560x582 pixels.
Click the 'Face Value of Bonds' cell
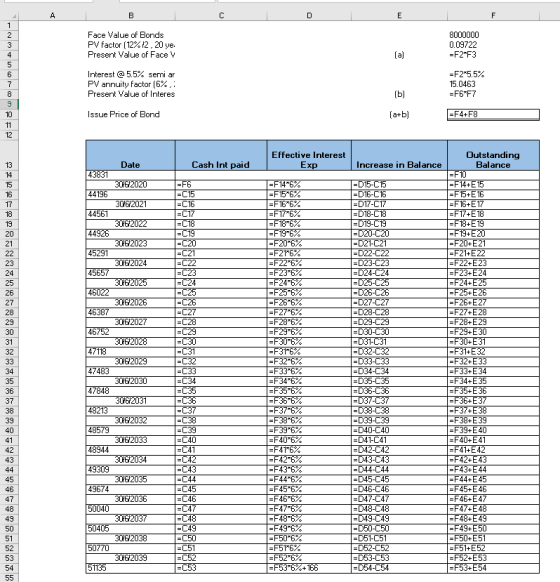click(131, 35)
